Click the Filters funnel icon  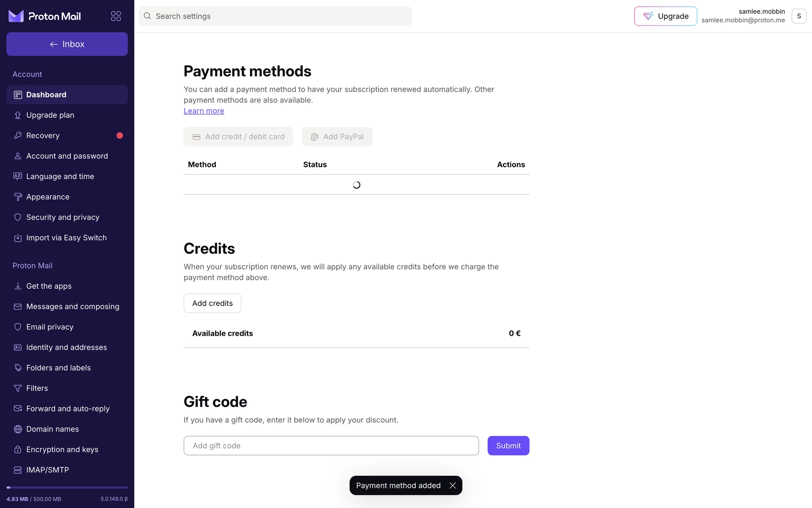pyautogui.click(x=18, y=388)
